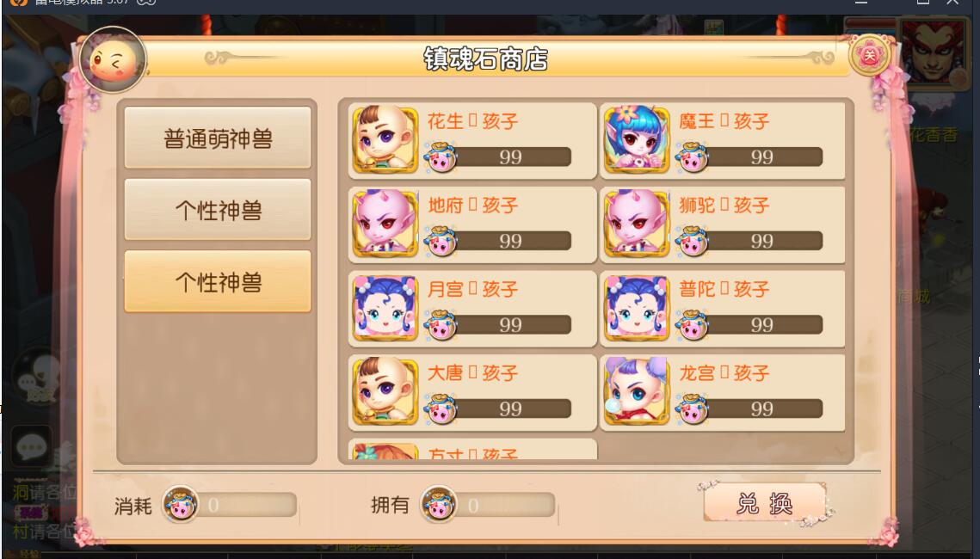Pick the 普陀 孩子 avatar icon
980x559 pixels.
(x=636, y=308)
